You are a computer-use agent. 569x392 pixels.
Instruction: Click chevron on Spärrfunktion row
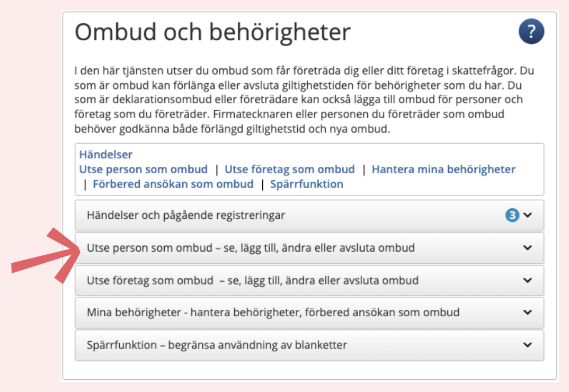point(528,345)
